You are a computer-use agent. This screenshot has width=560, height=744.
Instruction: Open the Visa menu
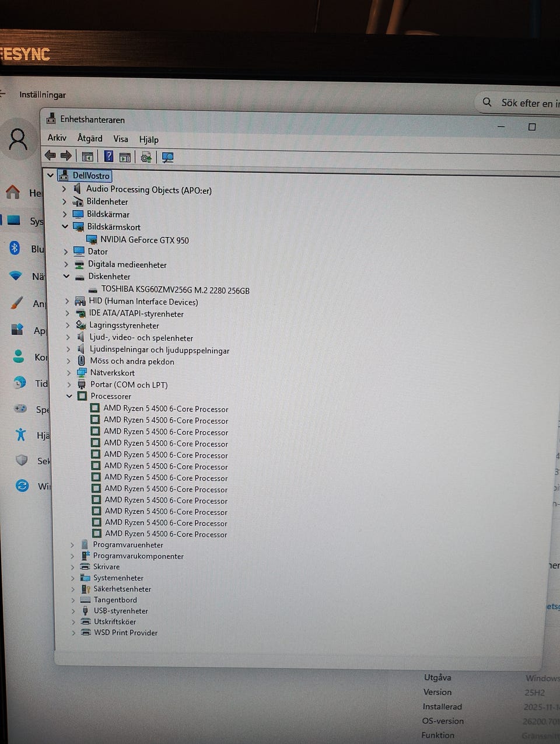(121, 139)
